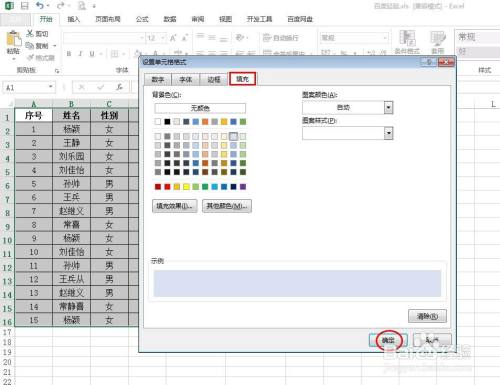Viewport: 500px width, 385px height.
Task: Pick the purple swatch in standard colors row
Action: (x=243, y=187)
